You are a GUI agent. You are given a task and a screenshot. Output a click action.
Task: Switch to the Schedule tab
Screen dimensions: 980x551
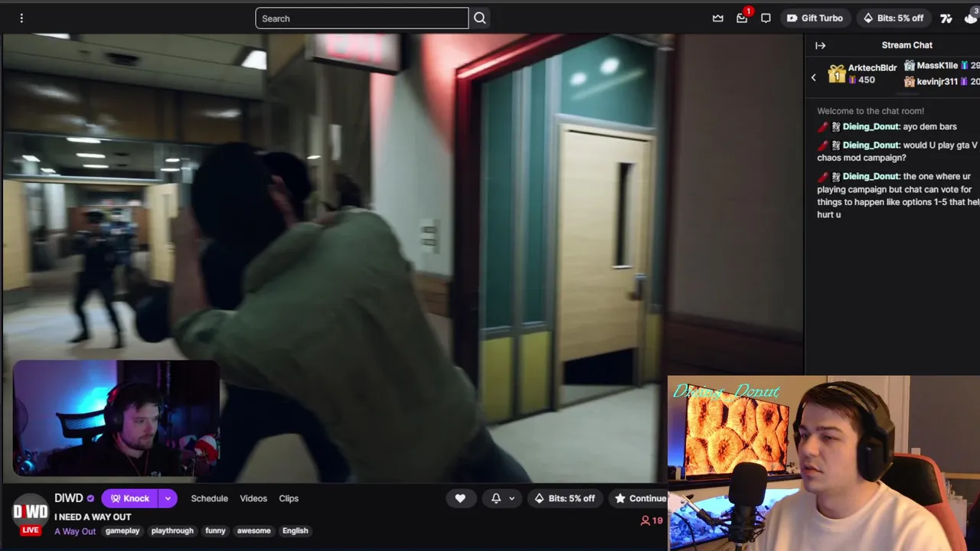(x=209, y=498)
